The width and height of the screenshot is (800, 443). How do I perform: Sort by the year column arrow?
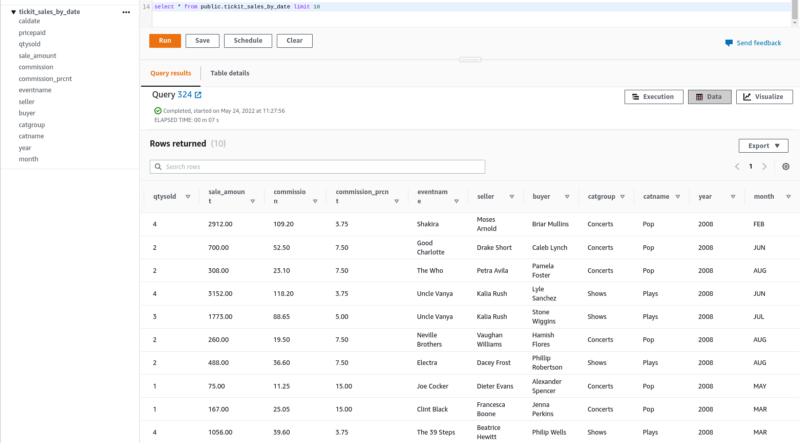[733, 196]
